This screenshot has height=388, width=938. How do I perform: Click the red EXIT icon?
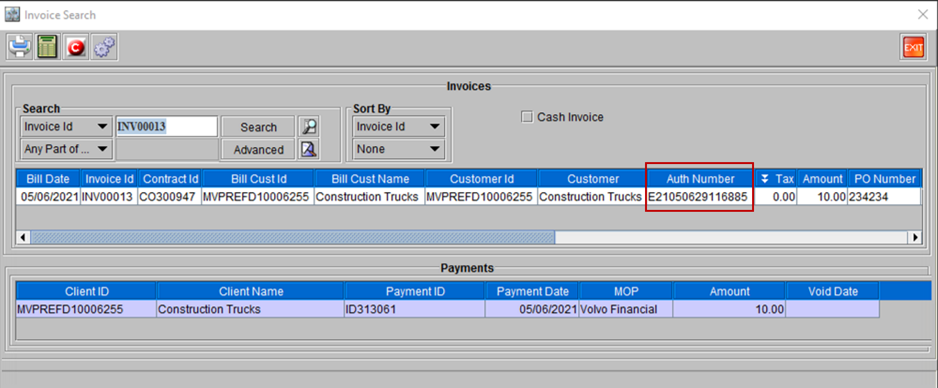[x=913, y=47]
